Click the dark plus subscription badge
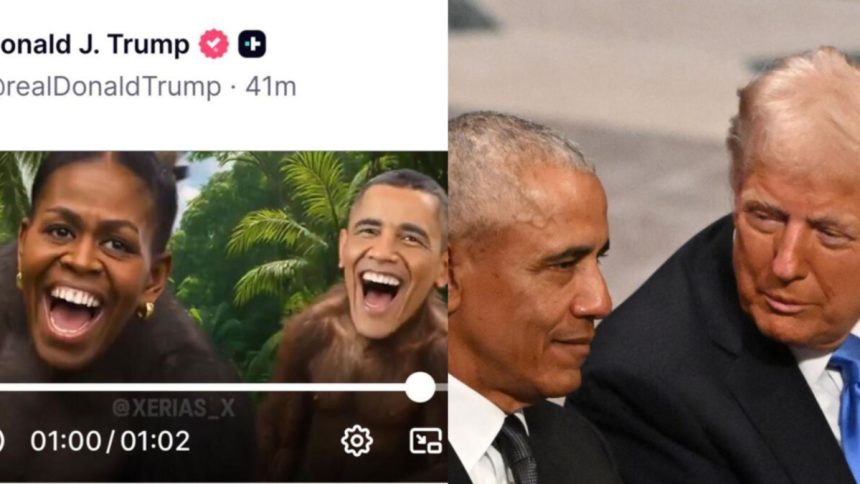Screen dimensions: 860x484 [252, 44]
